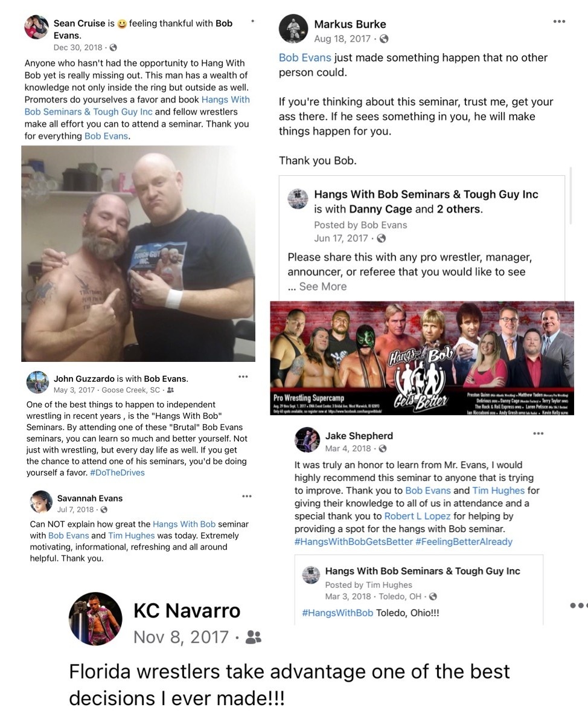Open KC Navarro's profile avatar
This screenshot has height=725, width=588.
coord(91,619)
